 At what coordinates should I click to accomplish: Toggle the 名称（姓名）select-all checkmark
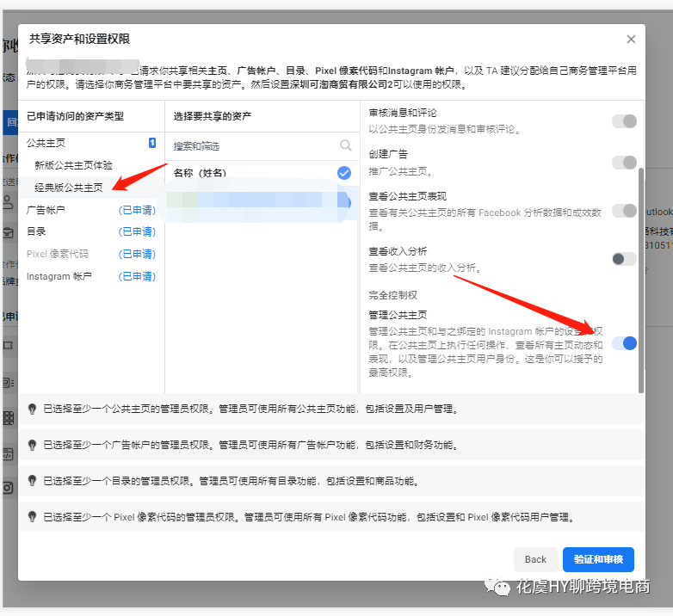343,173
